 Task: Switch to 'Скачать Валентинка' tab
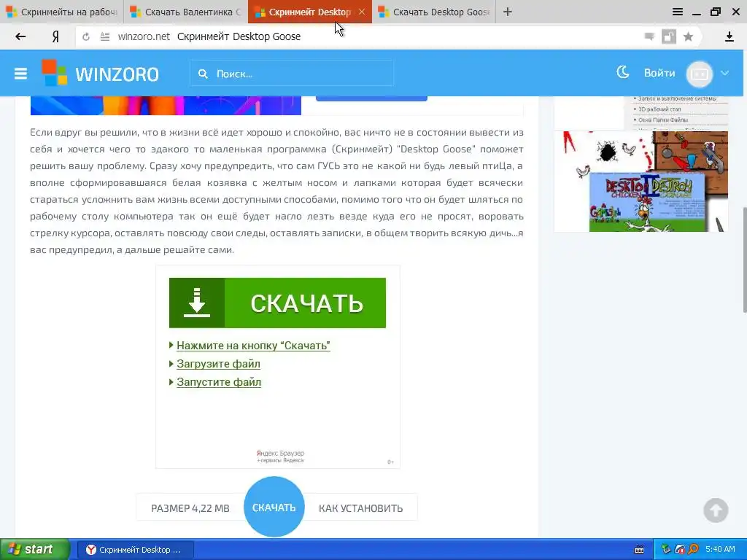point(186,12)
